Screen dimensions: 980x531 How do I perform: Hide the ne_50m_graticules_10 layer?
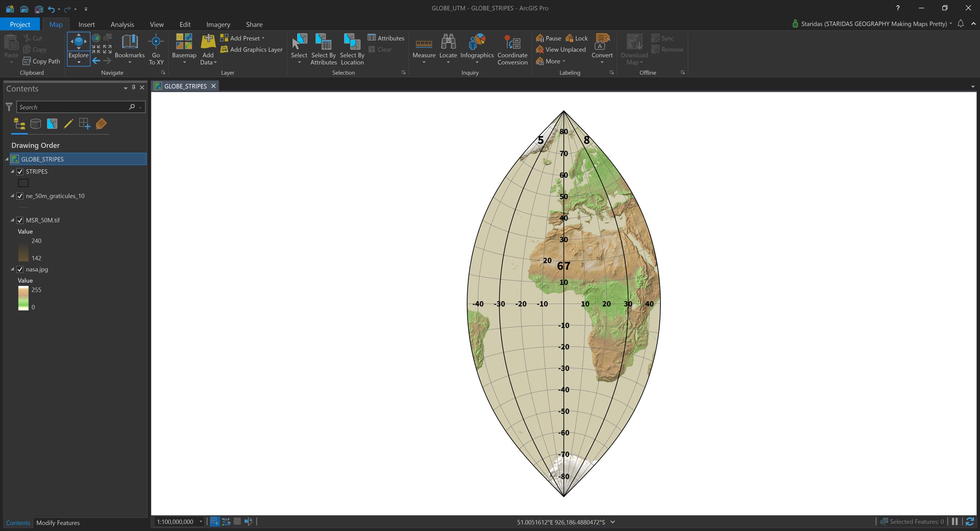[20, 196]
